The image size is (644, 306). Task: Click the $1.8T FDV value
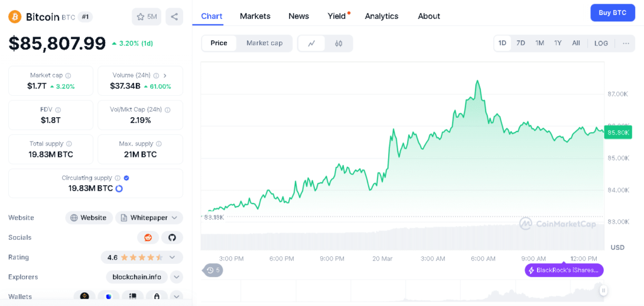click(51, 120)
